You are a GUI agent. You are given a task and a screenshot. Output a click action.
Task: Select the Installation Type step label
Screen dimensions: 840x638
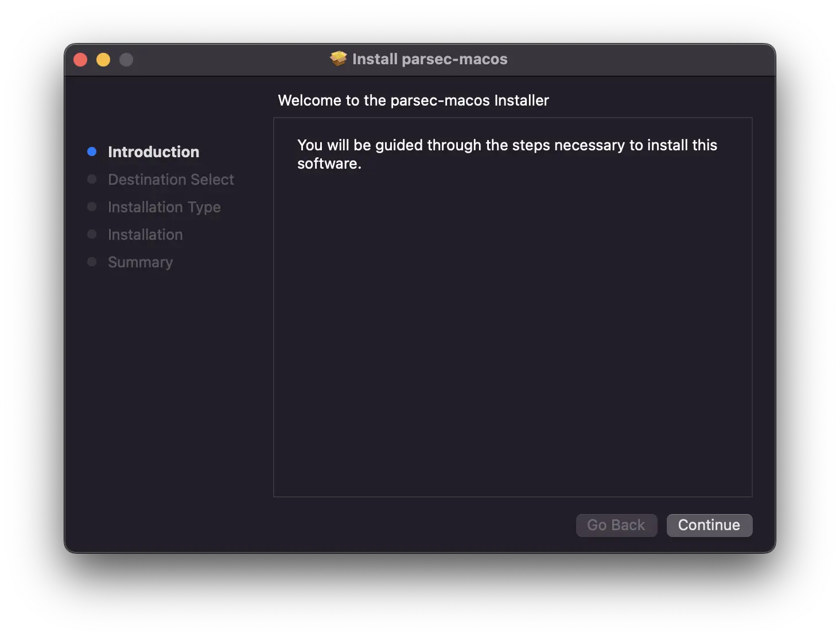pyautogui.click(x=164, y=207)
